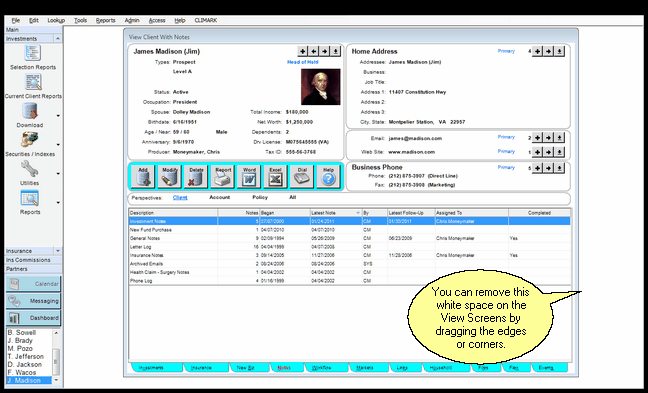Click plus button in Home Address panel
Image resolution: width=648 pixels, height=393 pixels.
tap(537, 51)
